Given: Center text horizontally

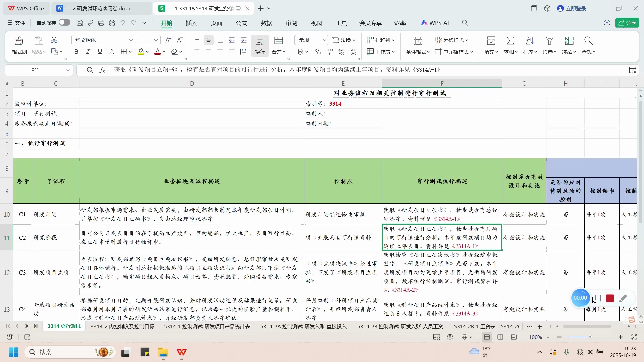Looking at the screenshot, I should [x=208, y=52].
